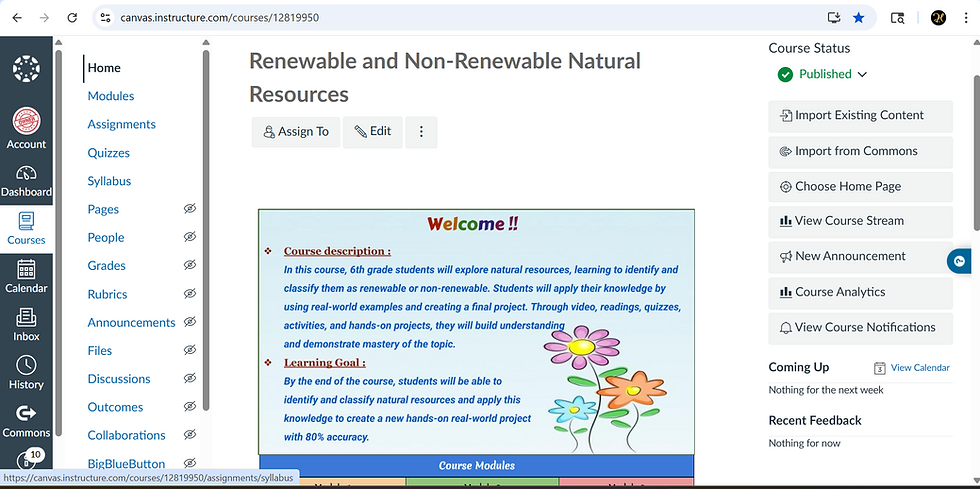
Task: Click View Course Stream
Action: click(x=860, y=221)
